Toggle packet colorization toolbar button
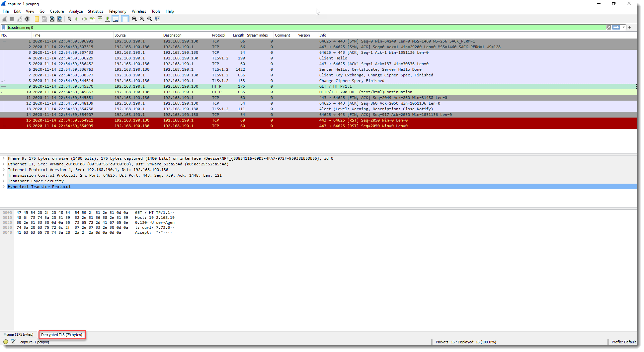644x352 pixels. (125, 19)
